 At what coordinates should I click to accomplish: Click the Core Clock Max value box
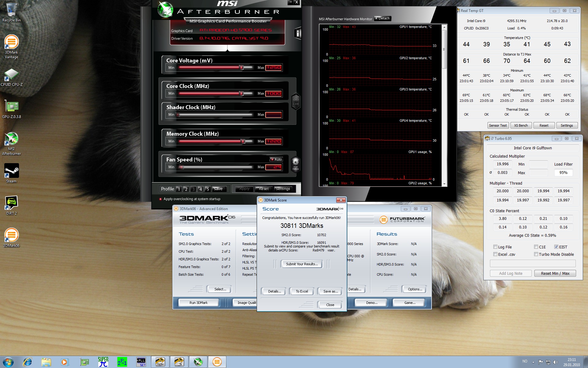click(x=273, y=93)
